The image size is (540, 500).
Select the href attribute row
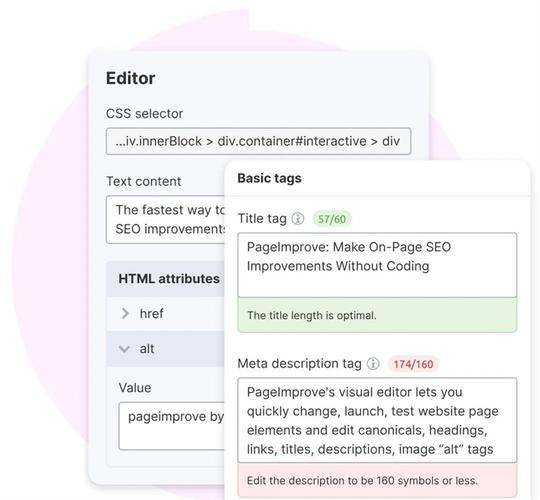tap(166, 314)
